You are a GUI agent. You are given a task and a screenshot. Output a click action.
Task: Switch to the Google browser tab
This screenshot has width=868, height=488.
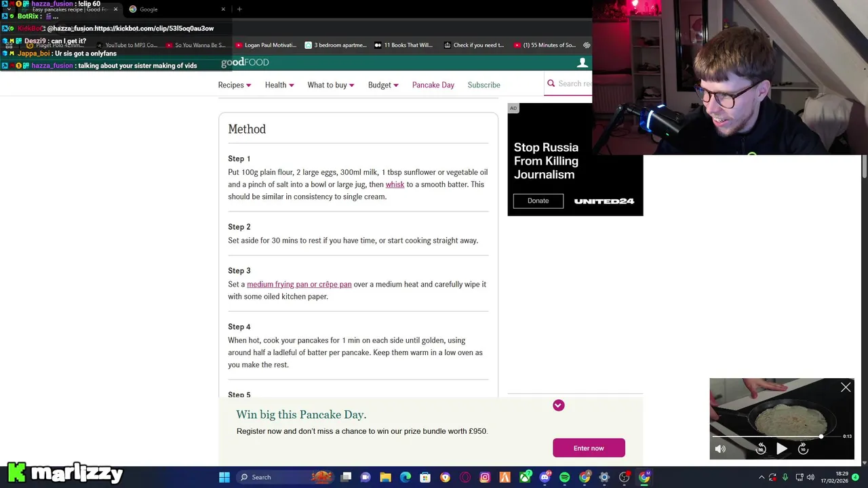click(176, 9)
